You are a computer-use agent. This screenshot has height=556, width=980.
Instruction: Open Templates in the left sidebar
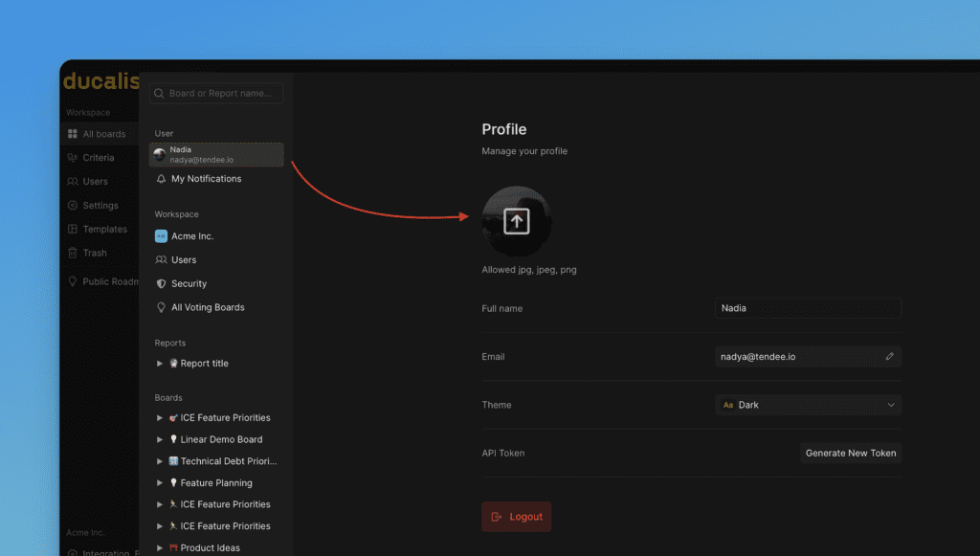104,230
